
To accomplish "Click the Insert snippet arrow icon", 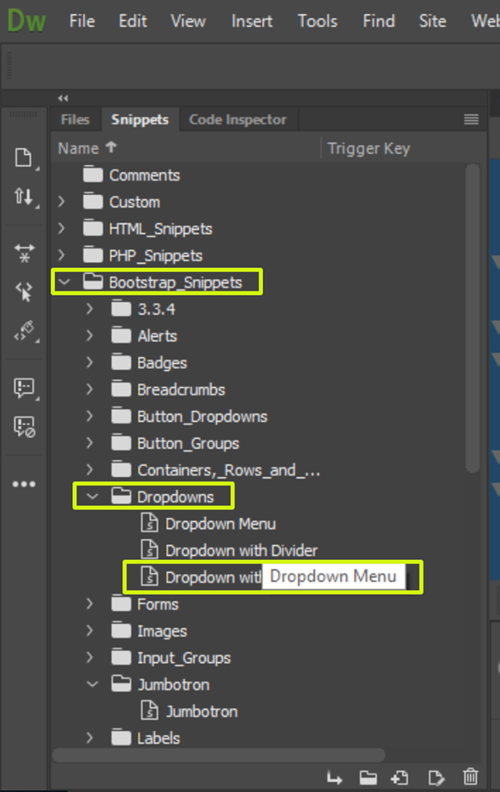I will tap(334, 777).
